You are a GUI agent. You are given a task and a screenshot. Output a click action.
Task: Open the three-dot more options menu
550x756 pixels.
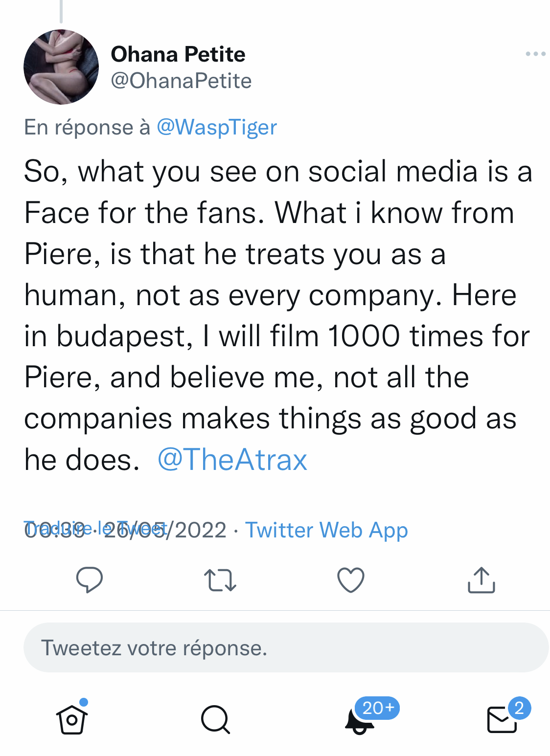tap(535, 54)
